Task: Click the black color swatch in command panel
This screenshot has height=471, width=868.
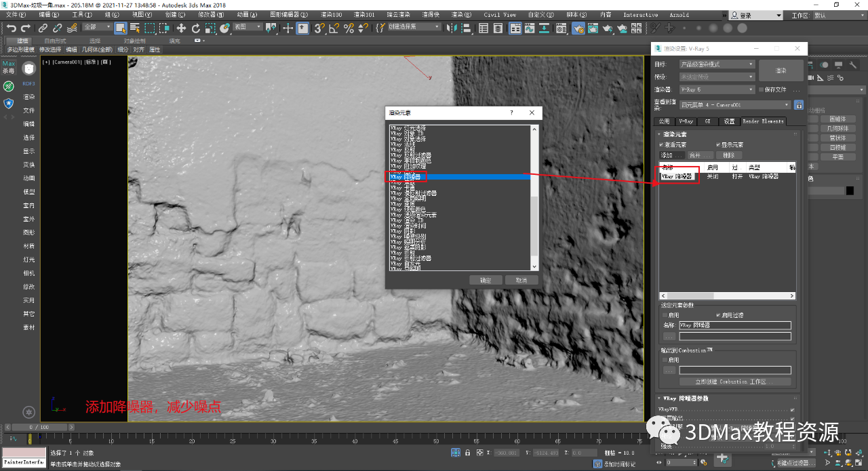Action: (x=850, y=191)
